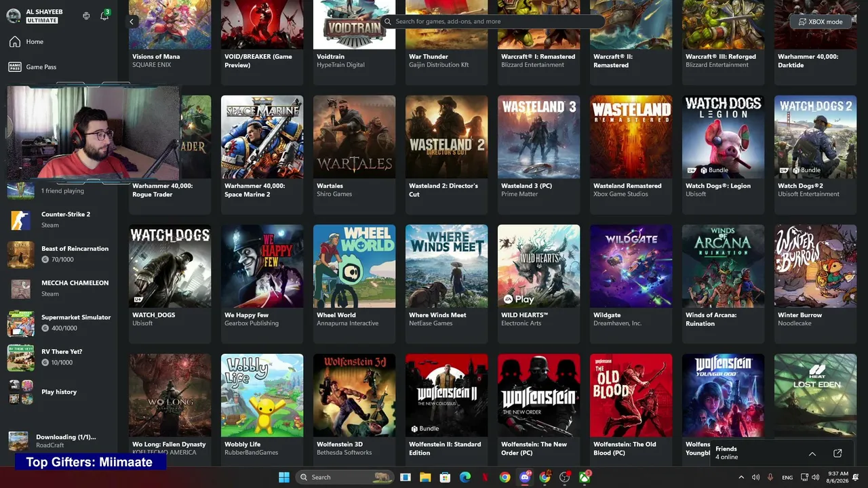Click the "War Thunder" title

point(429,57)
